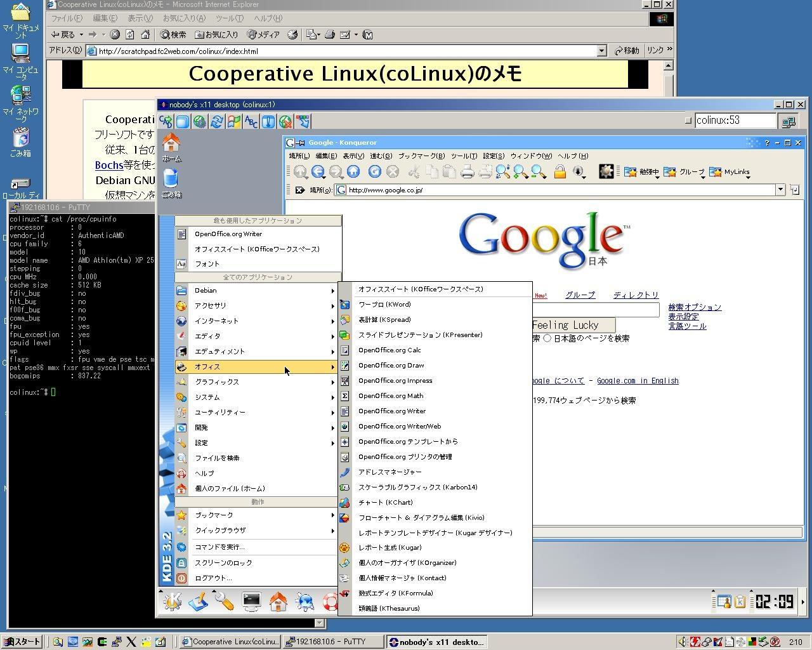Click the Google.com in English link

point(638,381)
